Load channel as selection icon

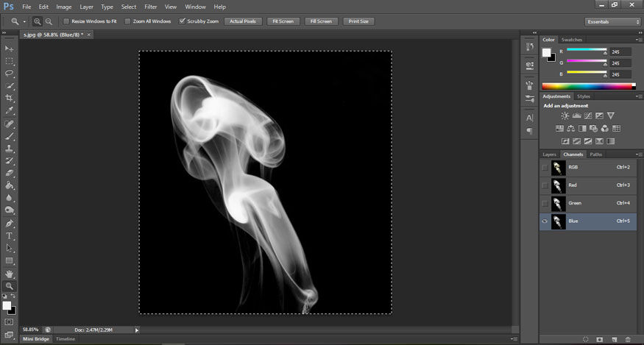586,339
